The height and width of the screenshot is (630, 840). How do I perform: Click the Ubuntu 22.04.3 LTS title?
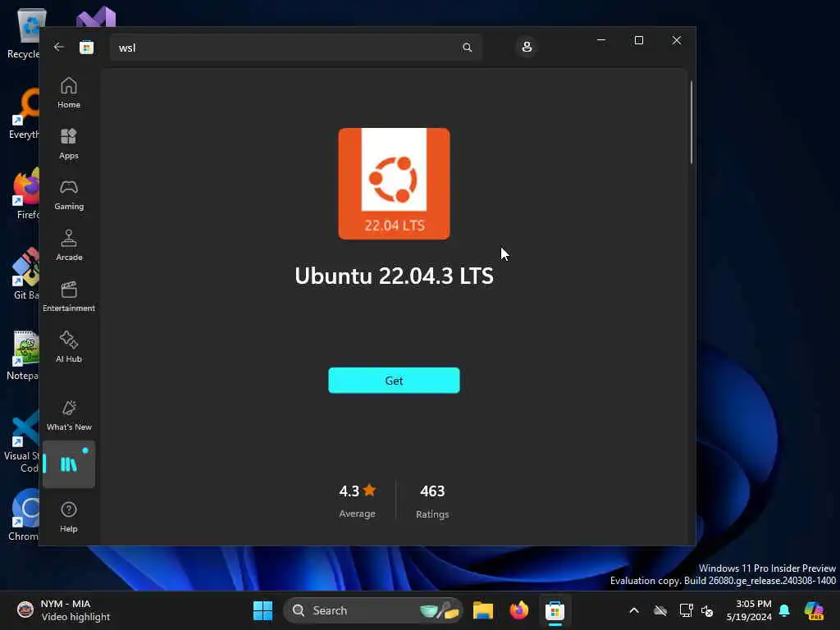click(x=394, y=276)
